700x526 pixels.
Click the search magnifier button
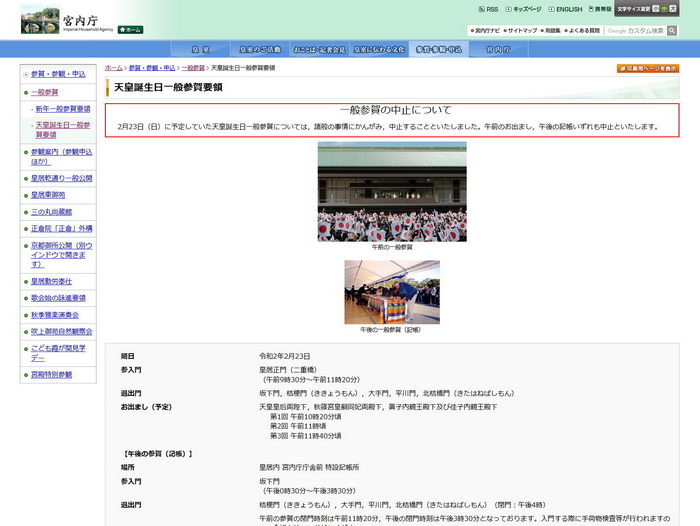click(672, 31)
